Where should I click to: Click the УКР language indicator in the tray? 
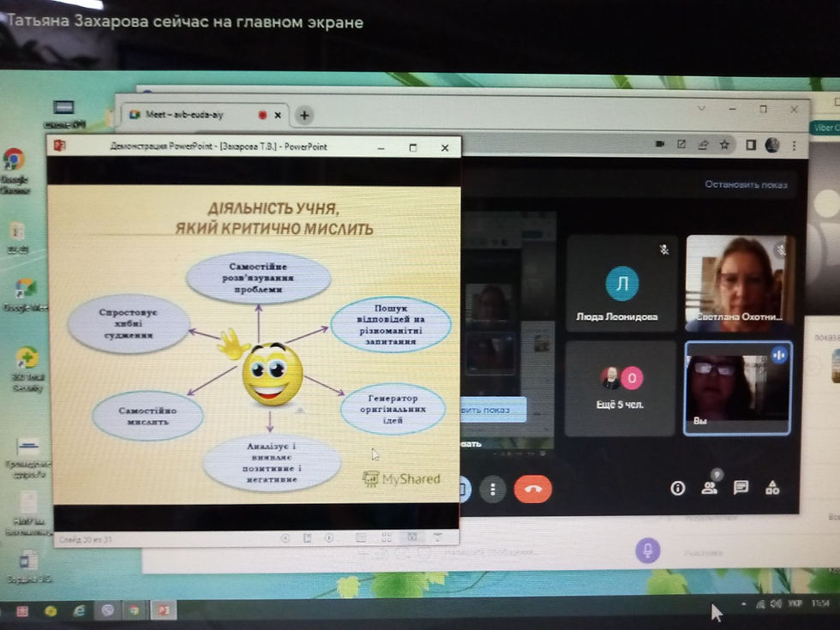pos(795,603)
